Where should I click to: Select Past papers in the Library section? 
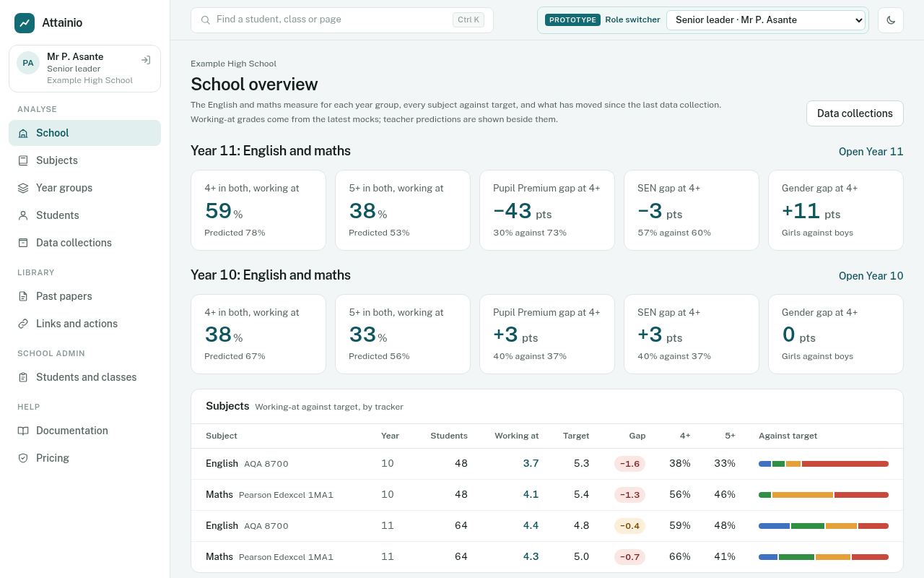click(84, 296)
